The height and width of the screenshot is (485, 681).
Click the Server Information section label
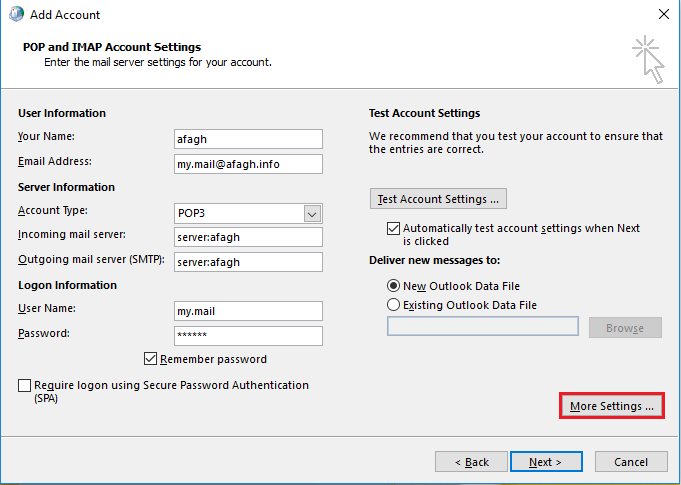(x=66, y=187)
